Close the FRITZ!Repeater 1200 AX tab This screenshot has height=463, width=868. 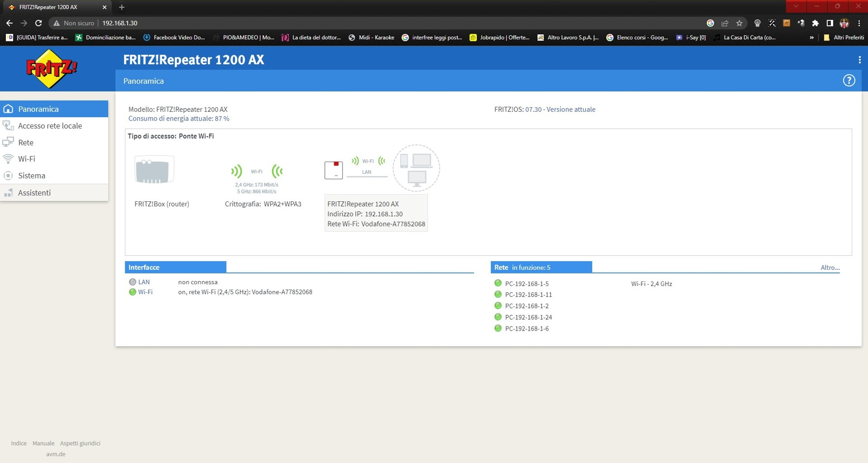105,7
